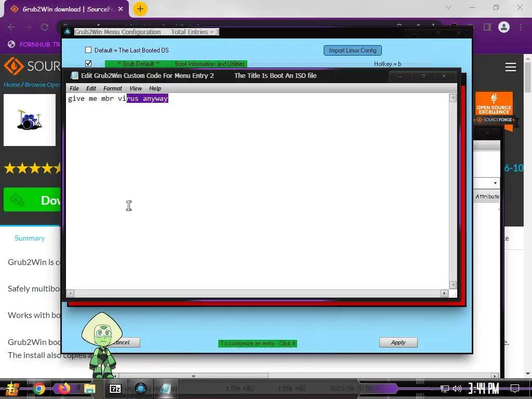Click the Grub Default Boot Information entry
This screenshot has width=532, height=399.
(x=176, y=64)
